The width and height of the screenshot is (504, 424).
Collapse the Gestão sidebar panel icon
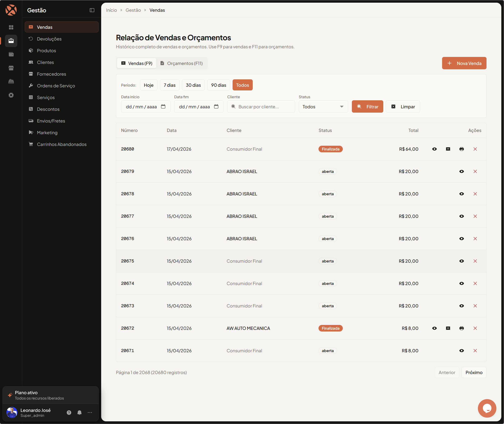click(x=92, y=10)
